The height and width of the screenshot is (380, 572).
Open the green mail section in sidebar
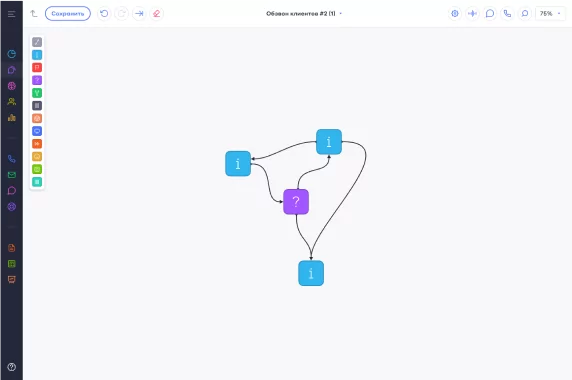(12, 175)
